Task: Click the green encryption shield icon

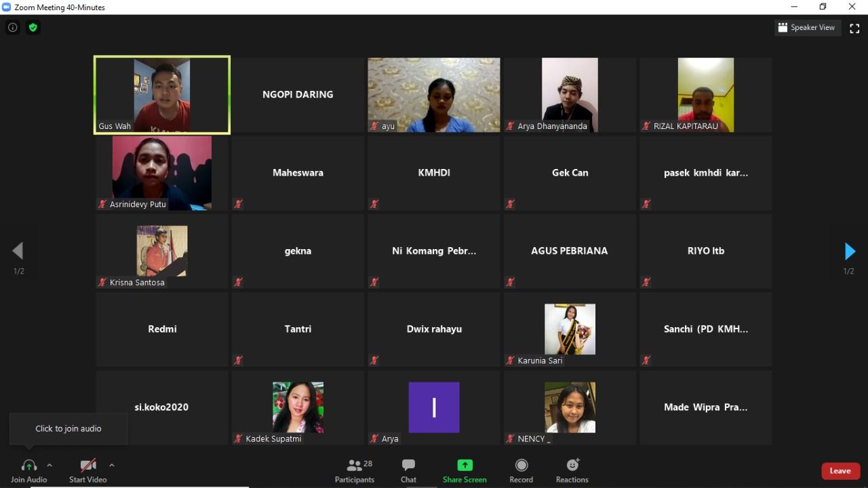Action: [x=33, y=28]
